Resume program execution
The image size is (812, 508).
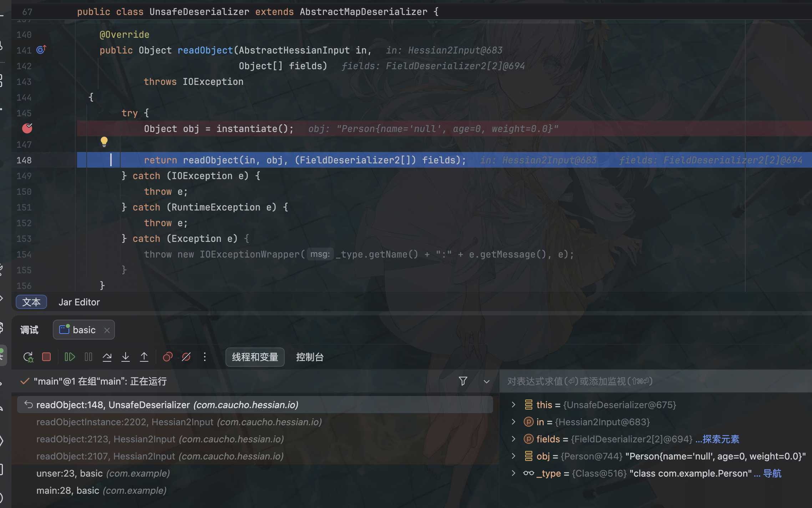click(70, 357)
